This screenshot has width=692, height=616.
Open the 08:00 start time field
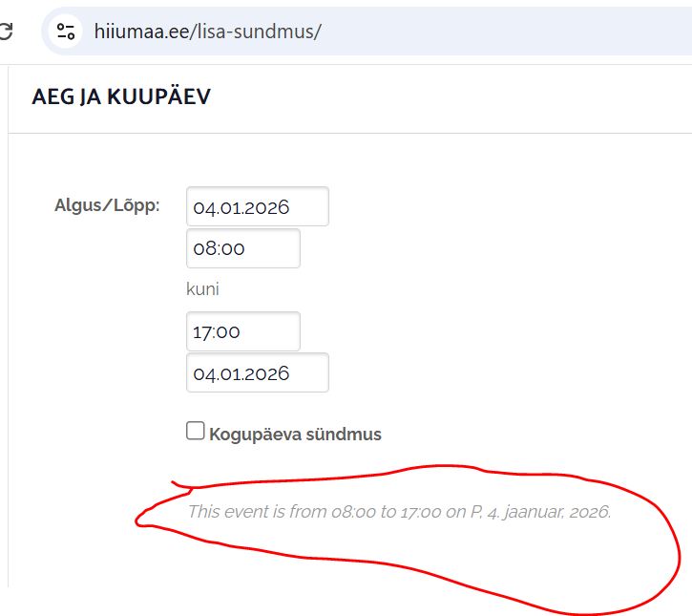243,248
